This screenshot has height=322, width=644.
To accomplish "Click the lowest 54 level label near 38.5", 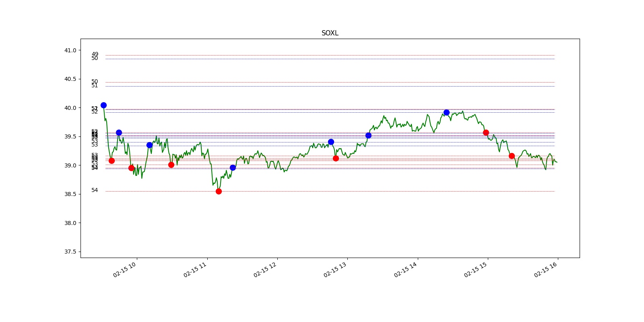I will (x=95, y=190).
